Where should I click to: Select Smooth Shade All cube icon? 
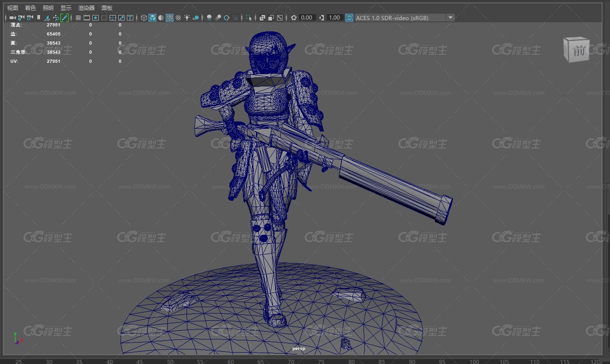point(152,18)
